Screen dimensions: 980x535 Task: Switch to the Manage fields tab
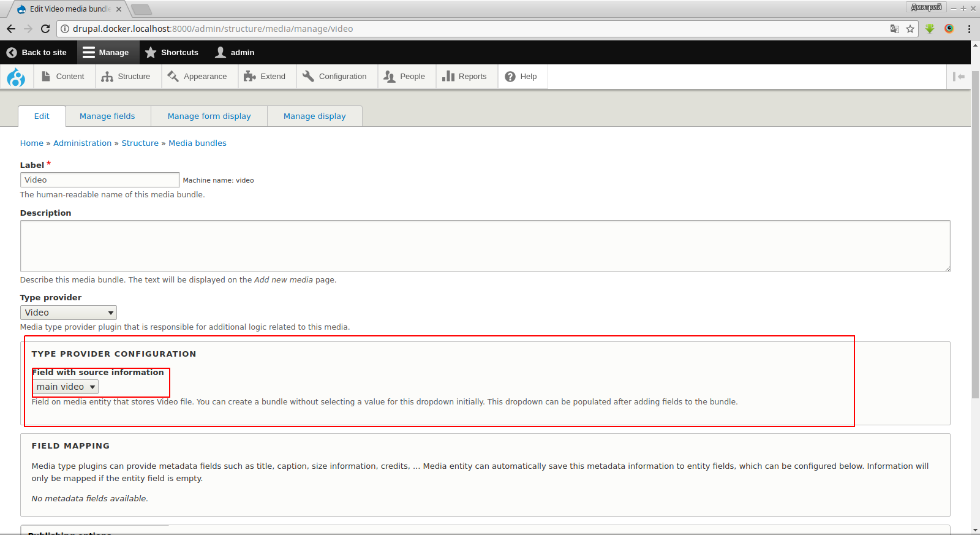(x=107, y=116)
